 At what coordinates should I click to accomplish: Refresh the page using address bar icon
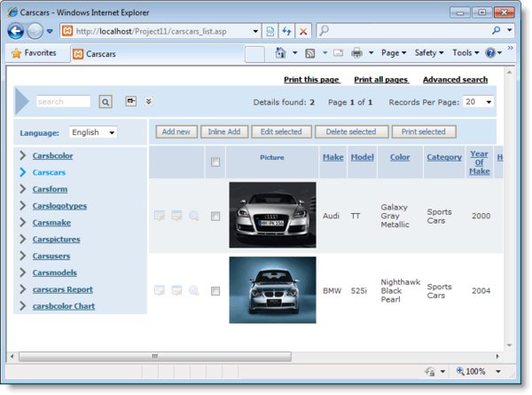286,31
